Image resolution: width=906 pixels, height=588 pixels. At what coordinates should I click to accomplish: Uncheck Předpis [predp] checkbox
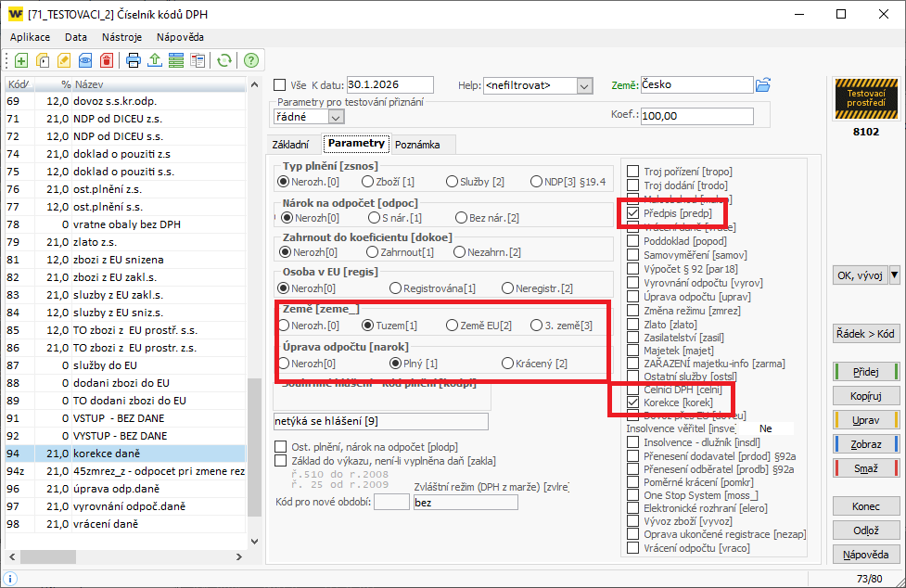click(x=633, y=213)
